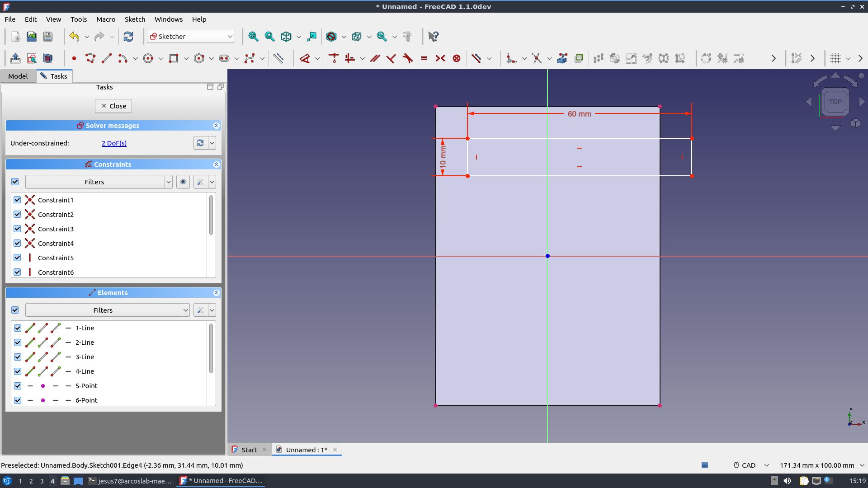The image size is (868, 488).
Task: Switch to the Model tab
Action: click(18, 76)
